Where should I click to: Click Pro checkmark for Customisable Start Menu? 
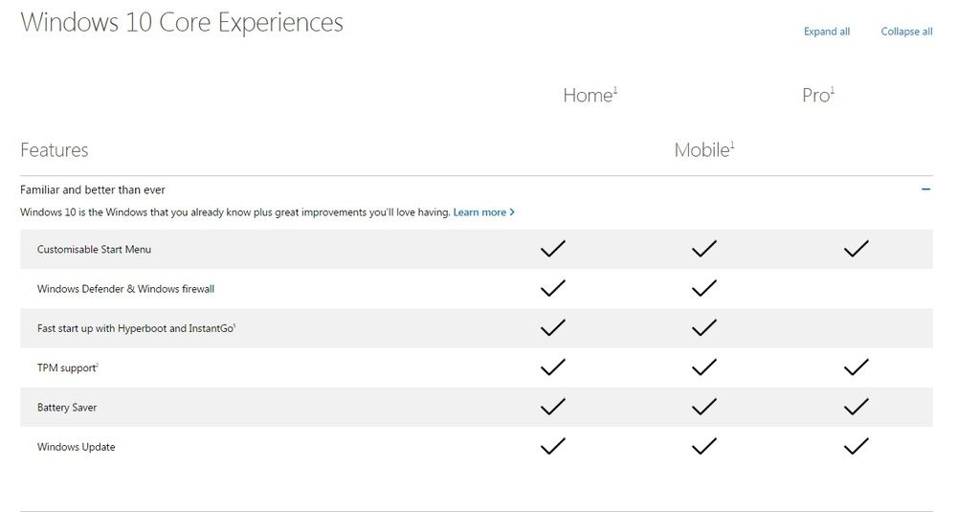pyautogui.click(x=856, y=248)
